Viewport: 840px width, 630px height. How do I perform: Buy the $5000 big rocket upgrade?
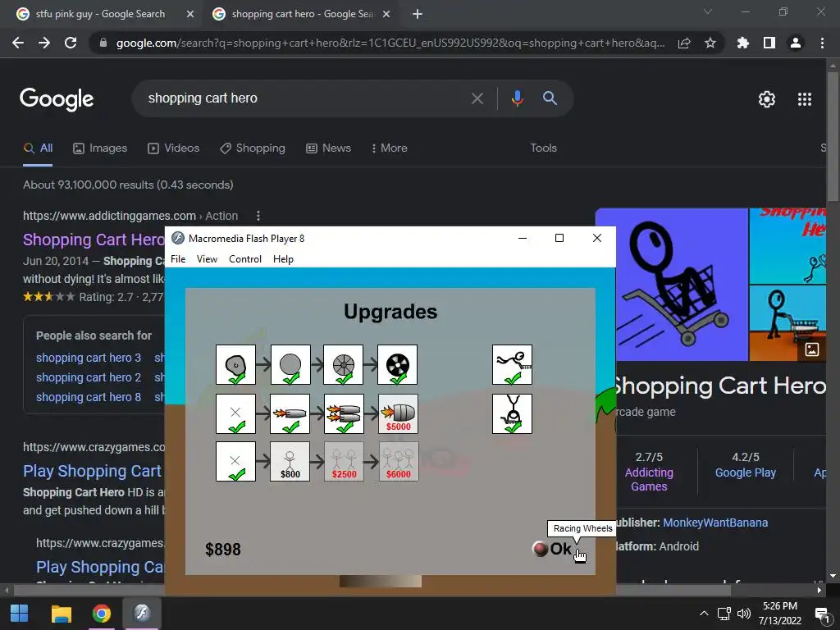tap(398, 413)
